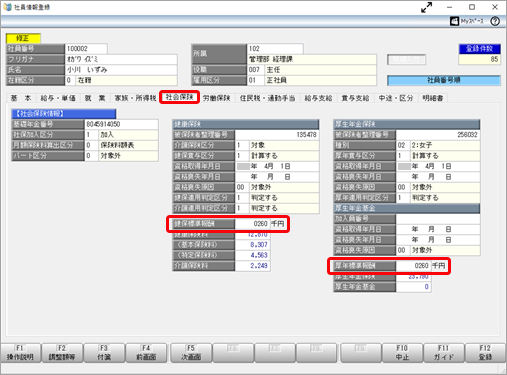
Task: Switch to the 労働保険 tab
Action: 217,98
